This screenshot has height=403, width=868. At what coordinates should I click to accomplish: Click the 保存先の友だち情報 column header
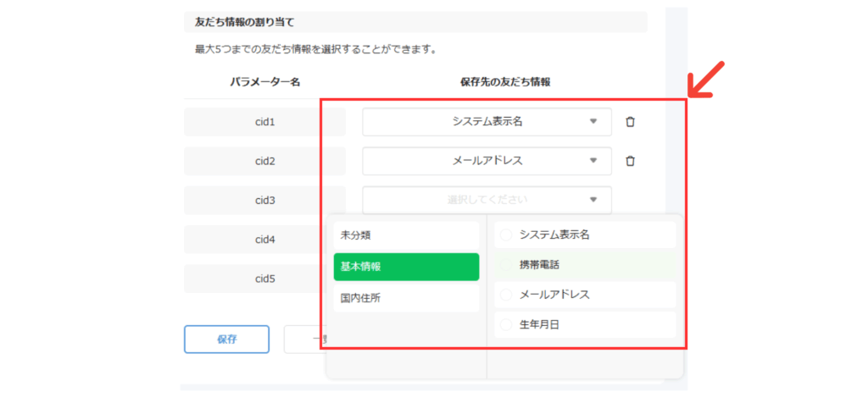tap(504, 82)
